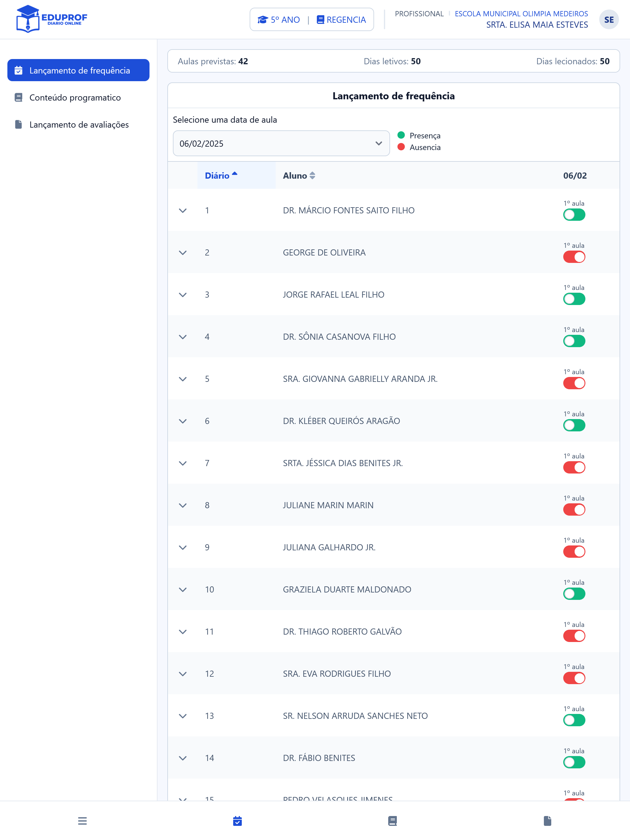Click PROFISSIONAL label in header
630x840 pixels.
[419, 14]
